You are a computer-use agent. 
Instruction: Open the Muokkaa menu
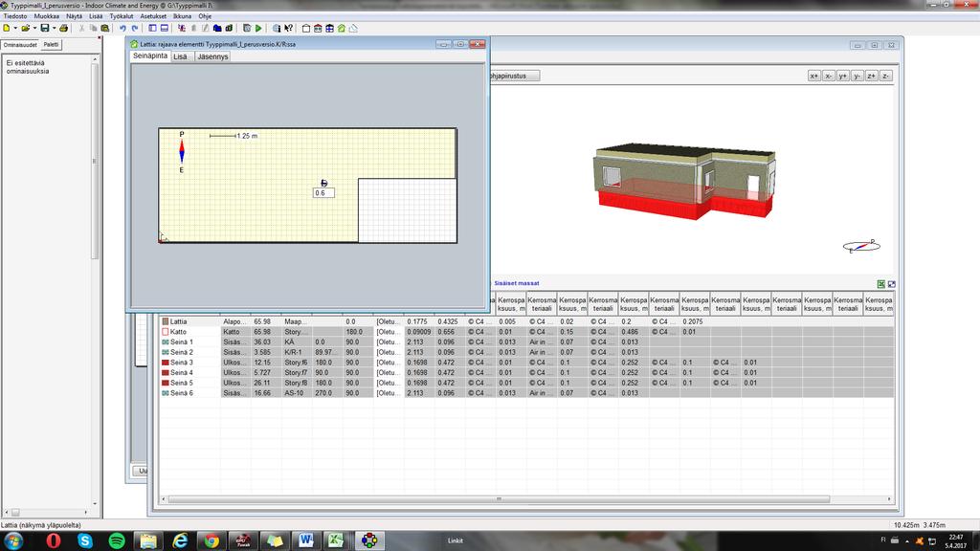coord(46,16)
